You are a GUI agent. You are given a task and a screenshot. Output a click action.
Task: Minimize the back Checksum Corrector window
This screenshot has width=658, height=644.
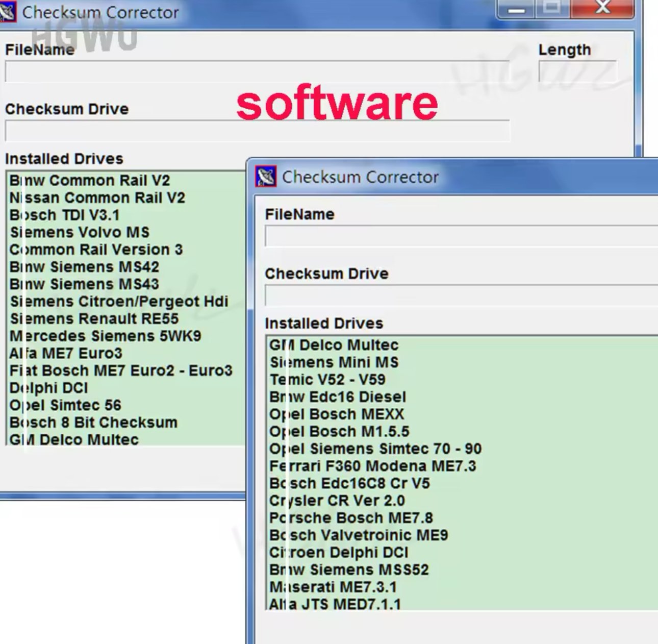[x=516, y=9]
